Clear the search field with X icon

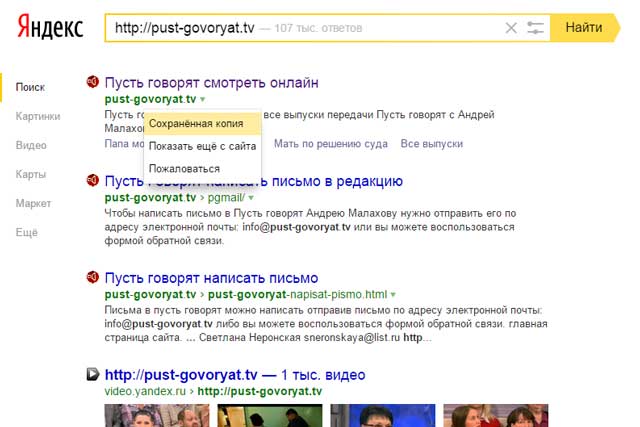coord(512,28)
